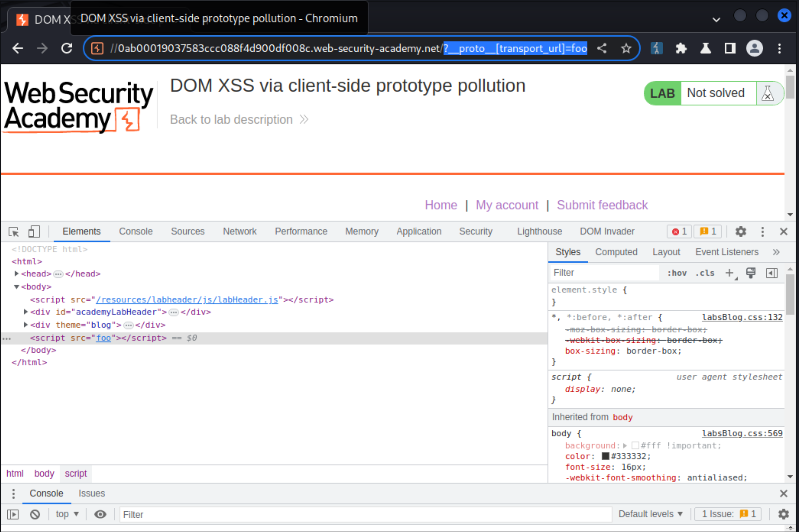Click the #fff background color swatch

[635, 445]
